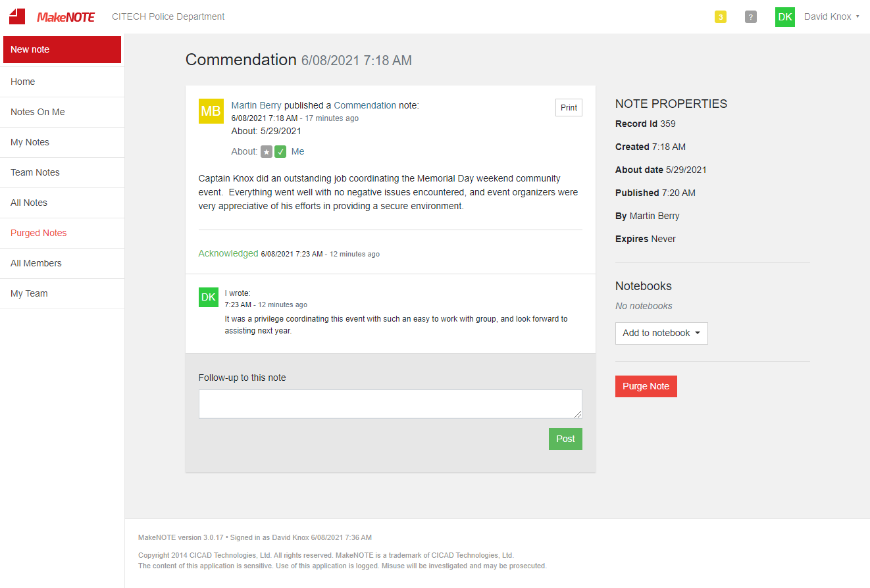This screenshot has height=588, width=870.
Task: Click the Notebooks heading
Action: pos(644,286)
